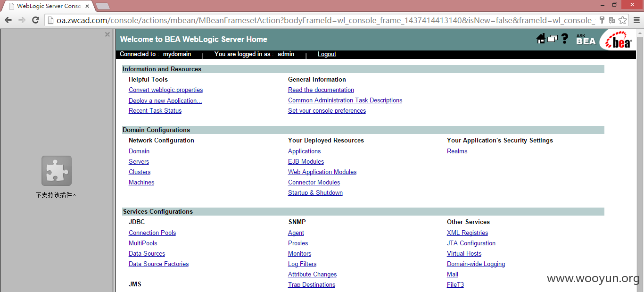This screenshot has width=644, height=292.
Task: Open Common Administration Task Descriptions link
Action: (x=345, y=100)
